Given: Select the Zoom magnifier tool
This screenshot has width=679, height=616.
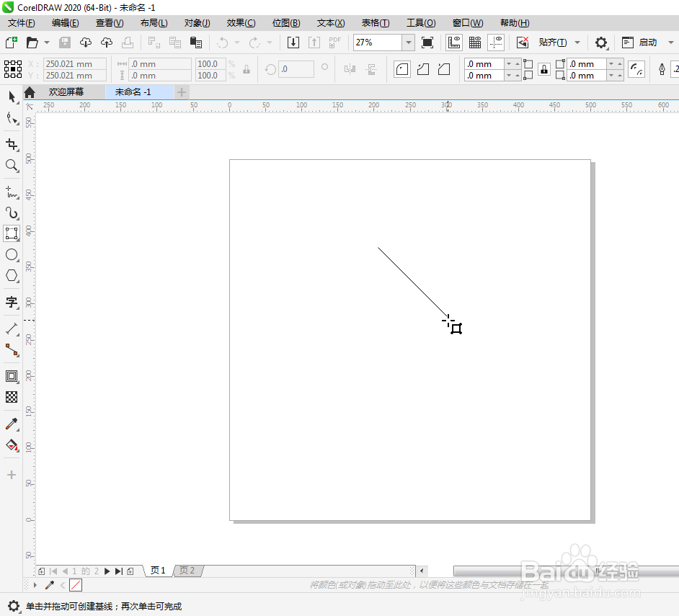Looking at the screenshot, I should coord(12,166).
